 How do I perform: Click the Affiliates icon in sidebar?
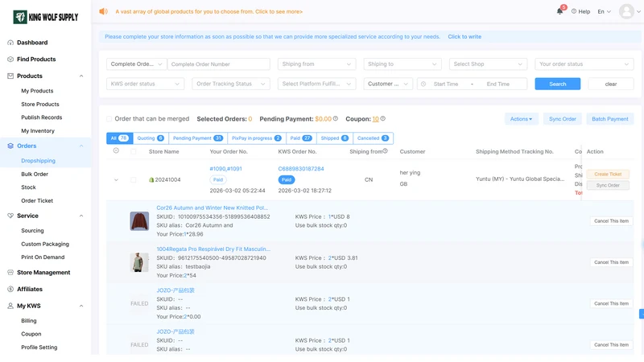click(10, 289)
